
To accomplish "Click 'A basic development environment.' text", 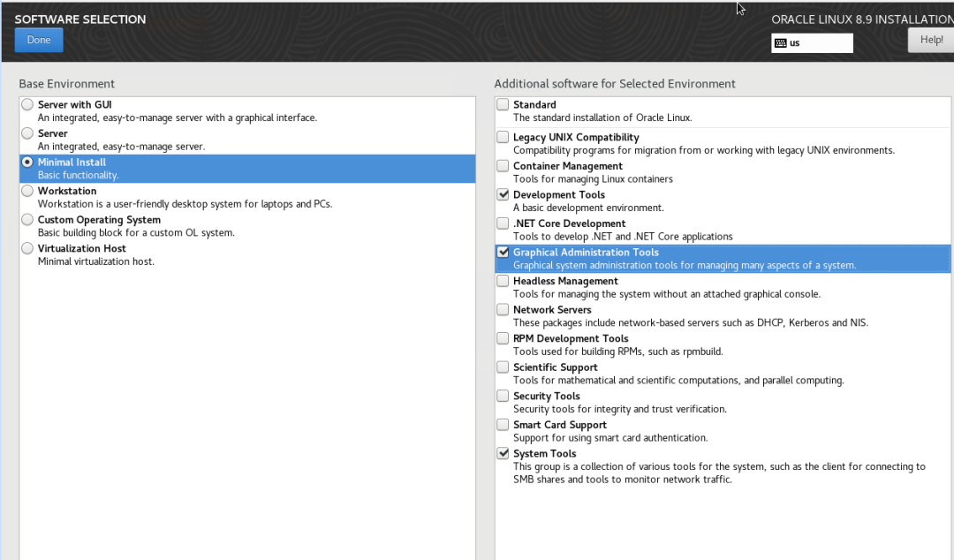I will [588, 208].
